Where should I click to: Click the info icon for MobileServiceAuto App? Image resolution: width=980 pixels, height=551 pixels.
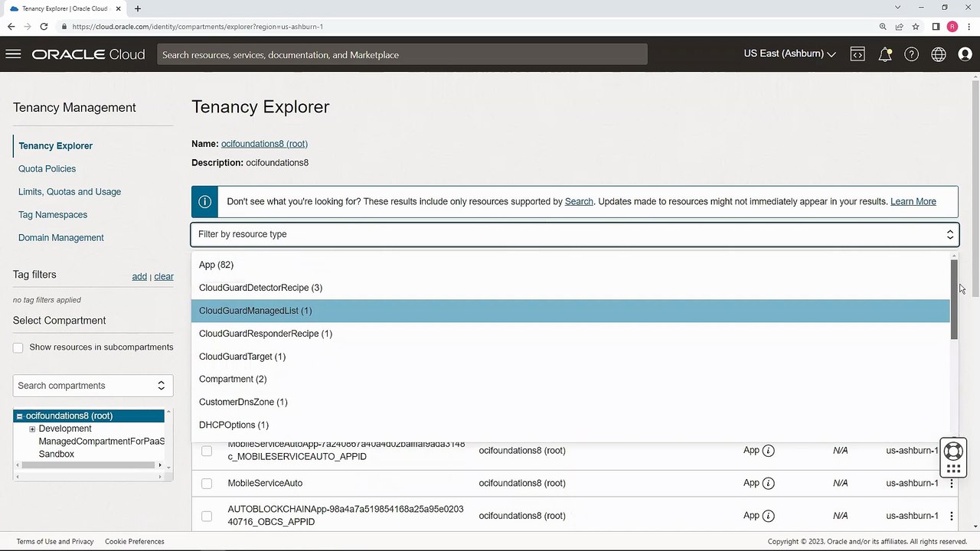click(769, 483)
